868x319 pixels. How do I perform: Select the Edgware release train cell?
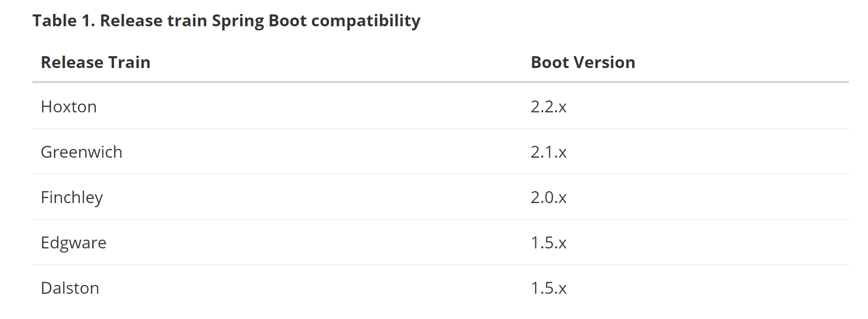(74, 243)
